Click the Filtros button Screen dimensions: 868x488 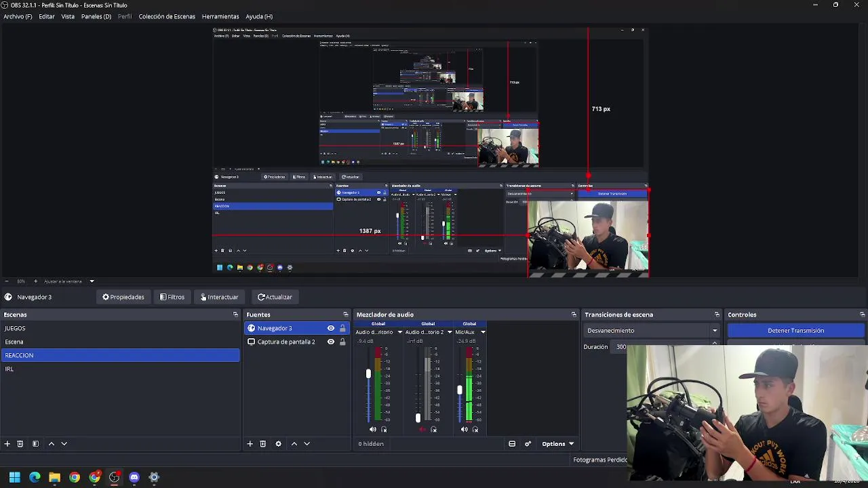pos(172,297)
